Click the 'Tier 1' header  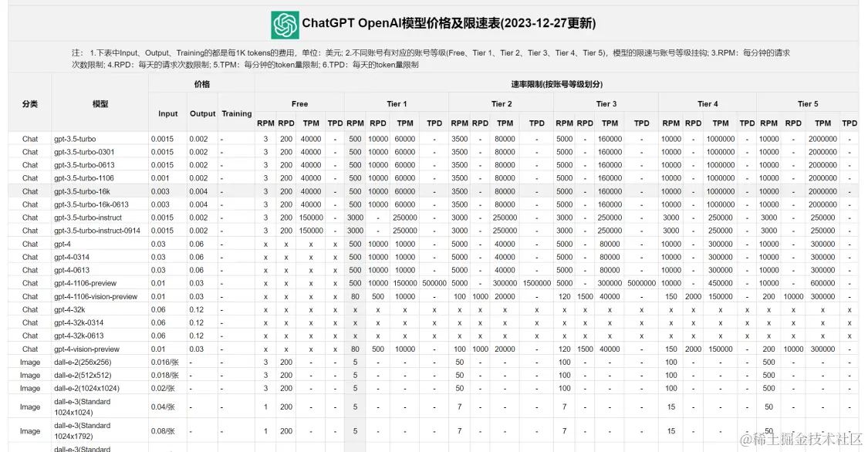pos(397,104)
